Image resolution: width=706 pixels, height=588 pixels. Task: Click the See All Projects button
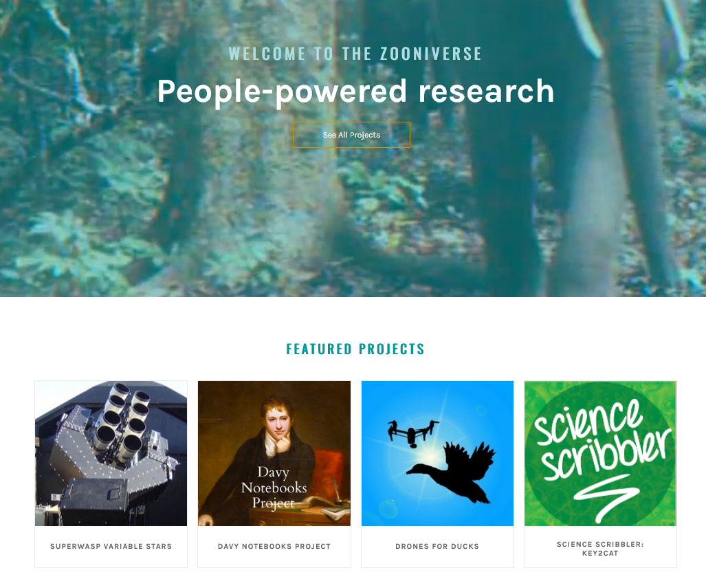pos(351,135)
